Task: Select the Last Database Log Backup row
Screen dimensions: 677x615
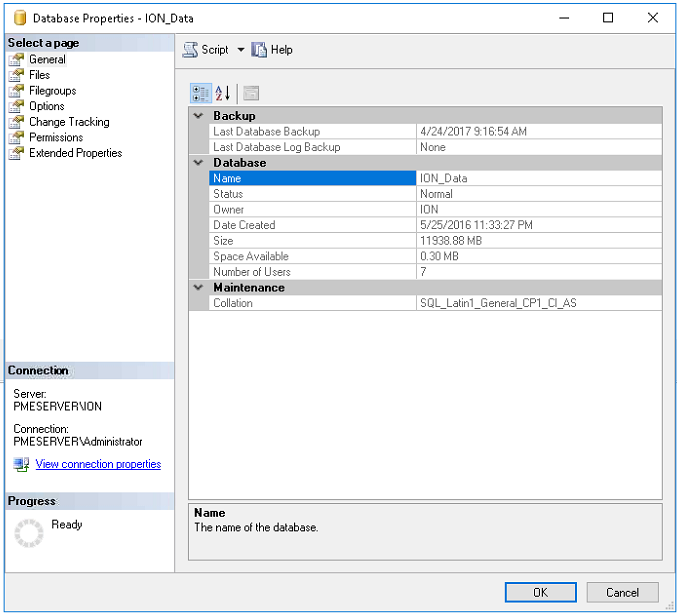Action: click(435, 147)
